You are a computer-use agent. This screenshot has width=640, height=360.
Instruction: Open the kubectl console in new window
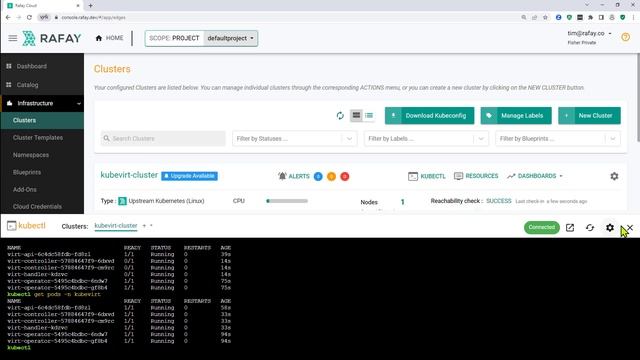(570, 228)
